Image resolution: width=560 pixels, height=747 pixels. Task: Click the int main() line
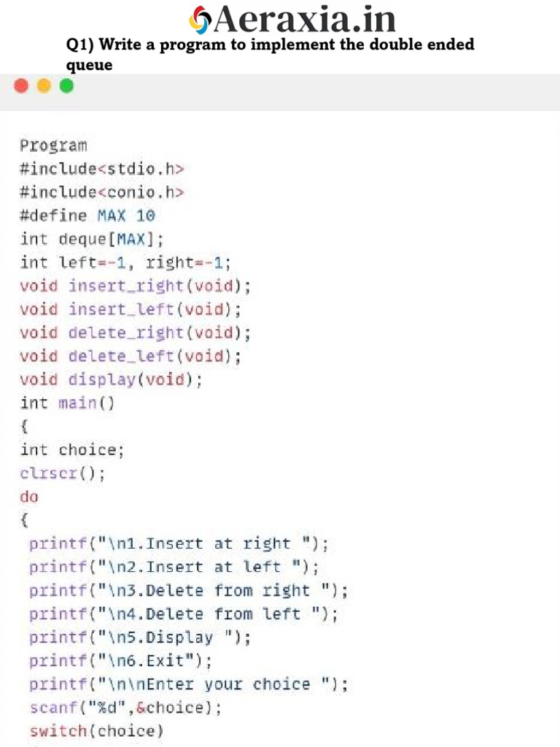(x=67, y=403)
